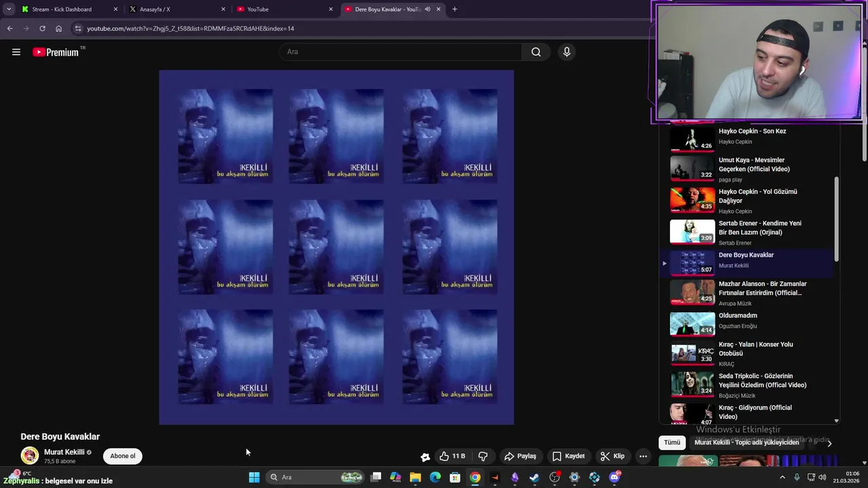Go to browser home page
This screenshot has height=488, width=868.
point(58,28)
